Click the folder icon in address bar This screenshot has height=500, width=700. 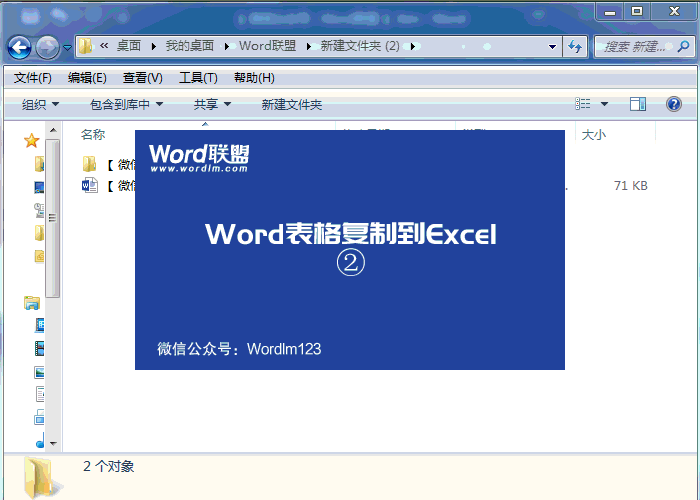86,46
